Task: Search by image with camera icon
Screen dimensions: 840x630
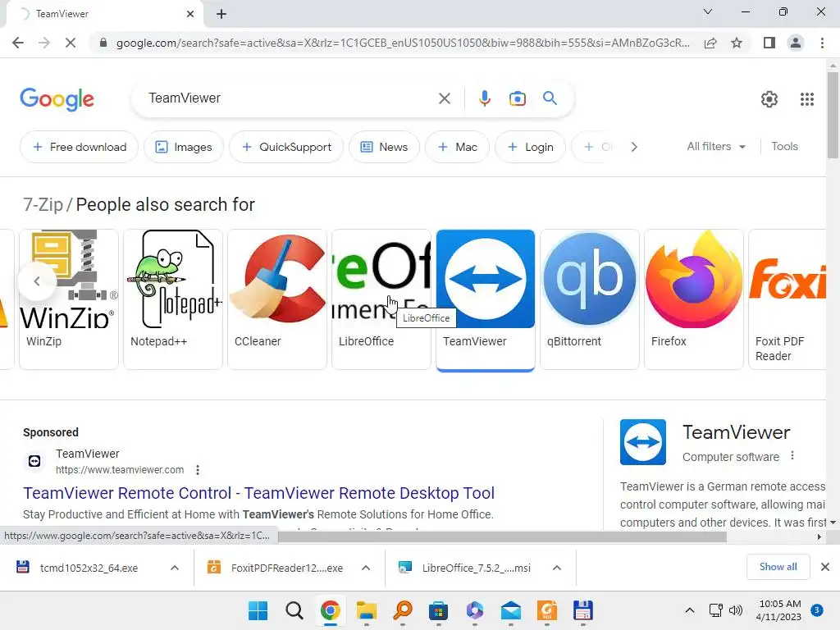Action: pyautogui.click(x=517, y=98)
